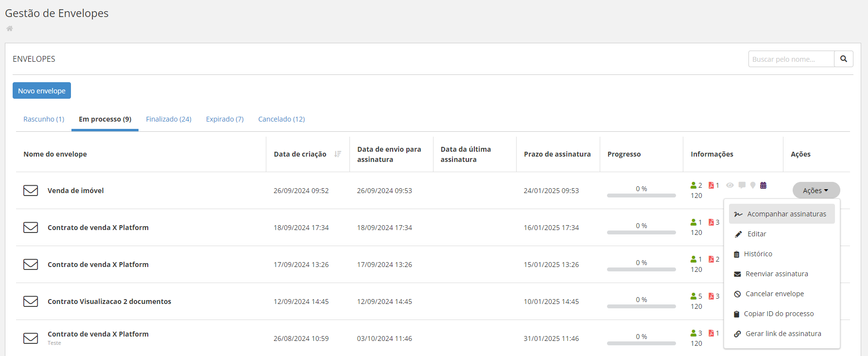Open the Rascunho (1) tab

44,119
